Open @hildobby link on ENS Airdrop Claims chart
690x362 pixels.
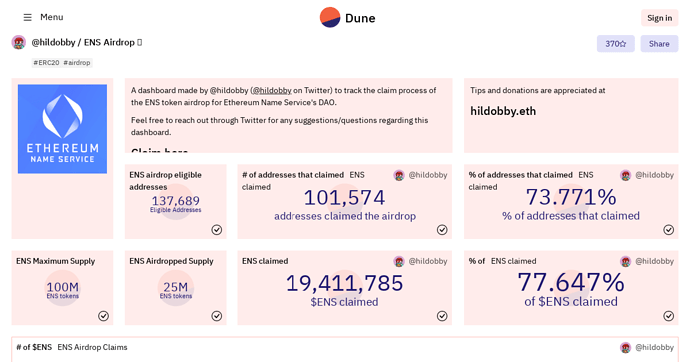(654, 347)
